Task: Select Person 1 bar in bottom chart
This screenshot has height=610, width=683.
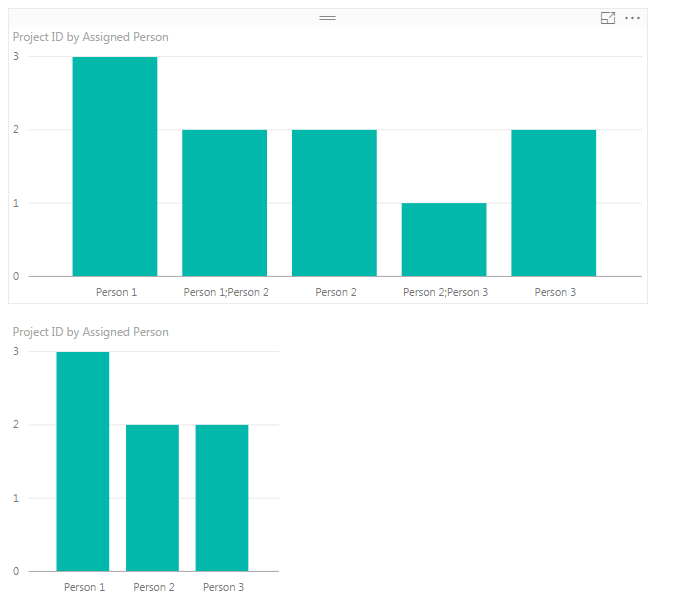Action: click(x=83, y=461)
